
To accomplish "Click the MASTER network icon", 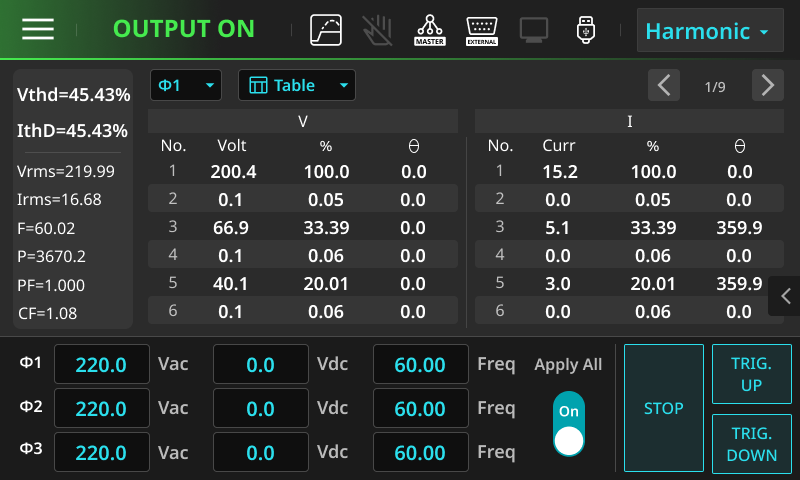I will tap(430, 30).
